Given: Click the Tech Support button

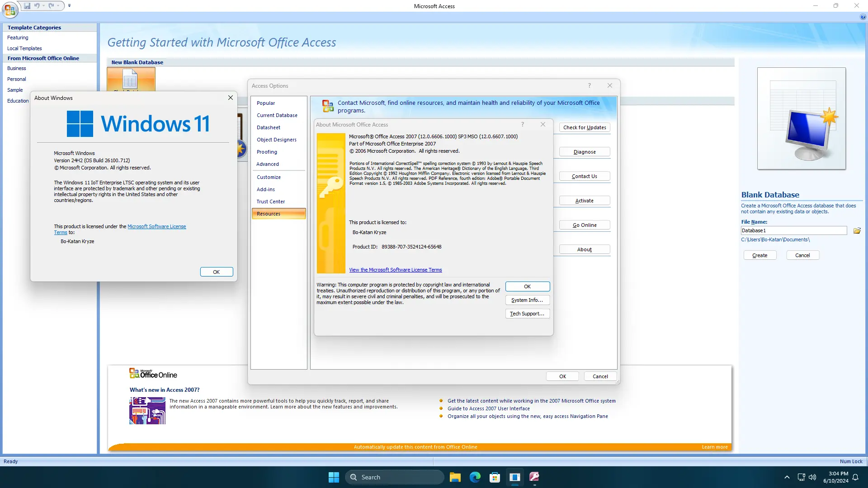Looking at the screenshot, I should (528, 314).
